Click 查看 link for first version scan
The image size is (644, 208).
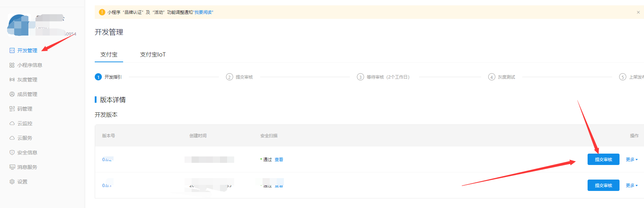coord(279,160)
